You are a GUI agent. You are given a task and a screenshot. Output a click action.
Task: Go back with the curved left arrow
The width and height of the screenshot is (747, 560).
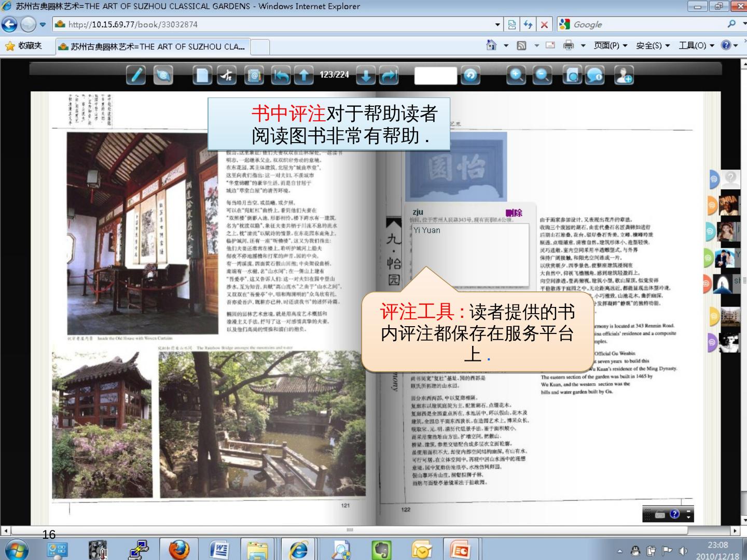tap(281, 75)
